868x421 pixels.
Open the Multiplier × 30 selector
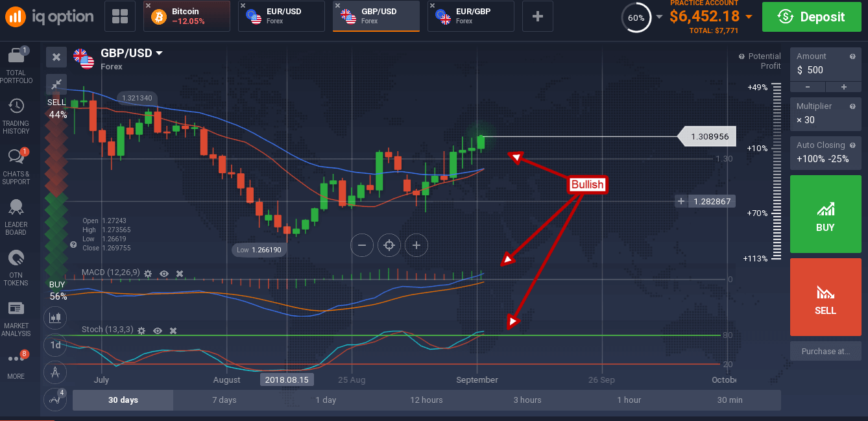[825, 114]
